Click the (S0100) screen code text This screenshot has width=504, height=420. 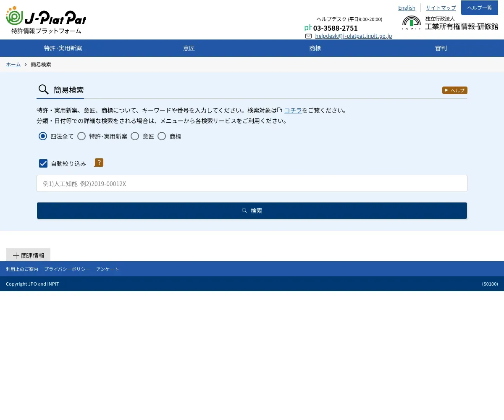490,284
